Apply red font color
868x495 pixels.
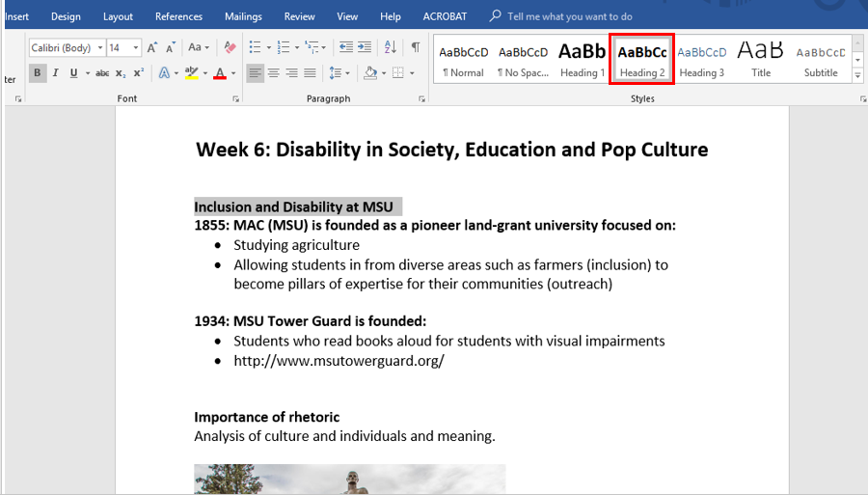(220, 72)
